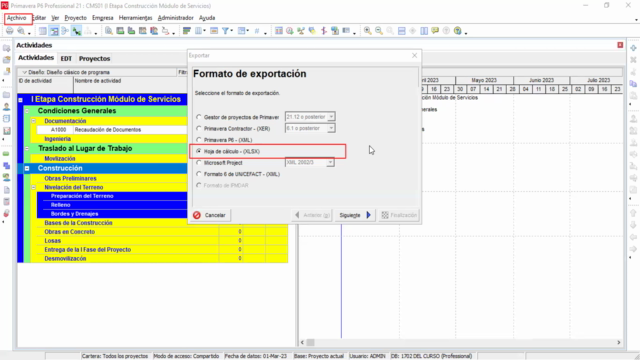Click the Gantt scrollbar right arrow

[619, 342]
